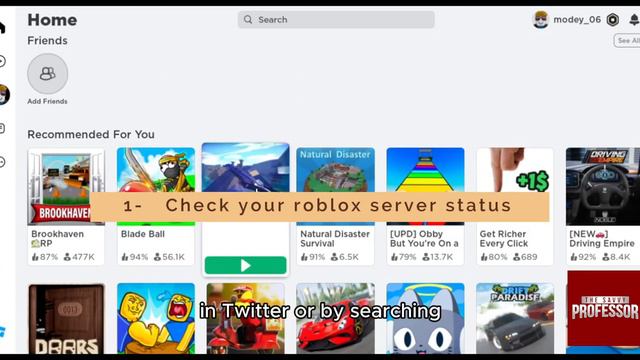Open the Driving Empire thumbnail
Image resolution: width=640 pixels, height=360 pixels.
point(603,187)
